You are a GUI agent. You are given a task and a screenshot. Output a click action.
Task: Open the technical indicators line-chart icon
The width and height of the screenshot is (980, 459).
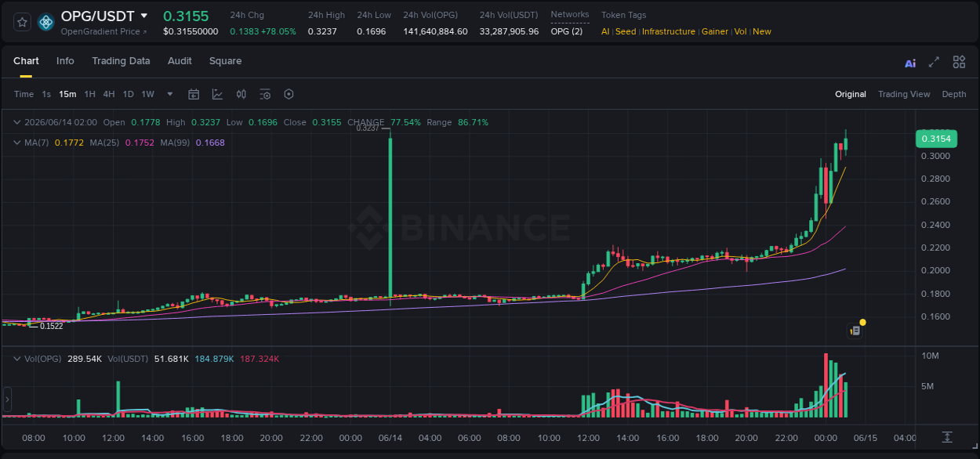pos(217,94)
